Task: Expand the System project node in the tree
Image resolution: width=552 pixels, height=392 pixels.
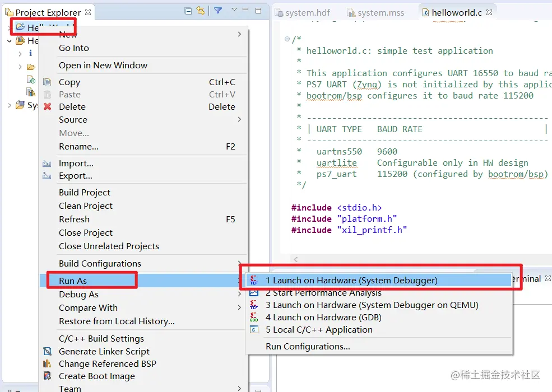Action: point(8,104)
